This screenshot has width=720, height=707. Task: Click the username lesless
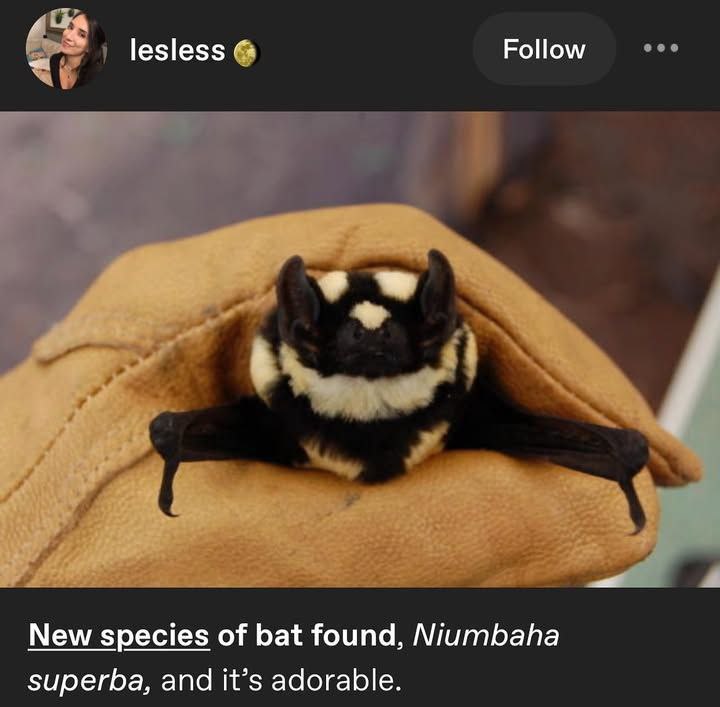click(177, 50)
